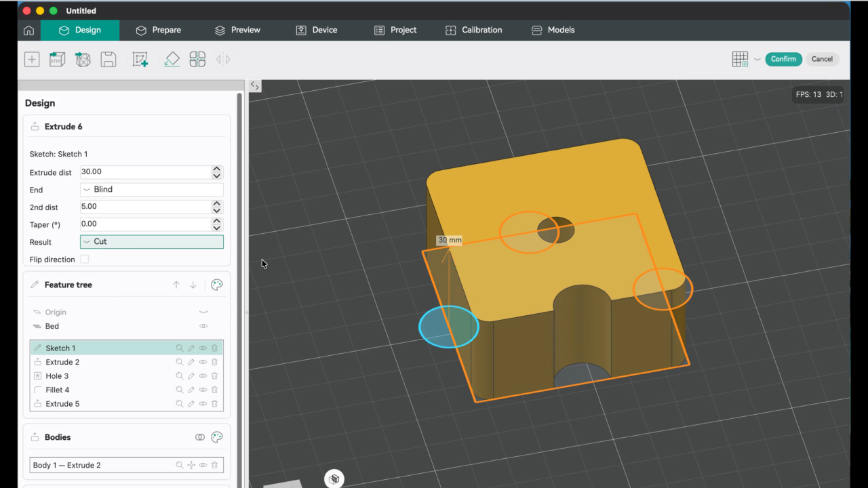Open the Calibration tab

[x=473, y=30]
